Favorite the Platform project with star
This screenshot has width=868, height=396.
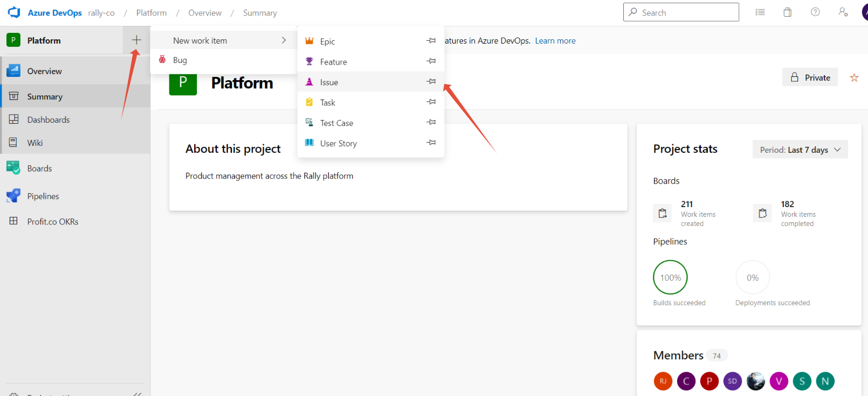[854, 77]
